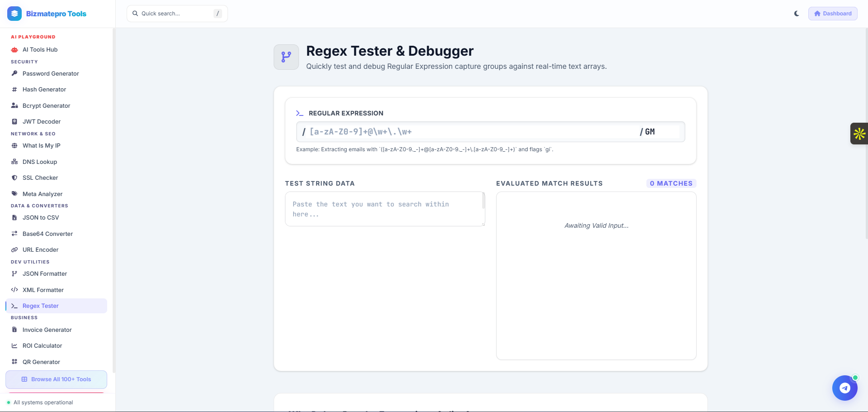Click the JSON Formatter branch icon

(x=14, y=274)
